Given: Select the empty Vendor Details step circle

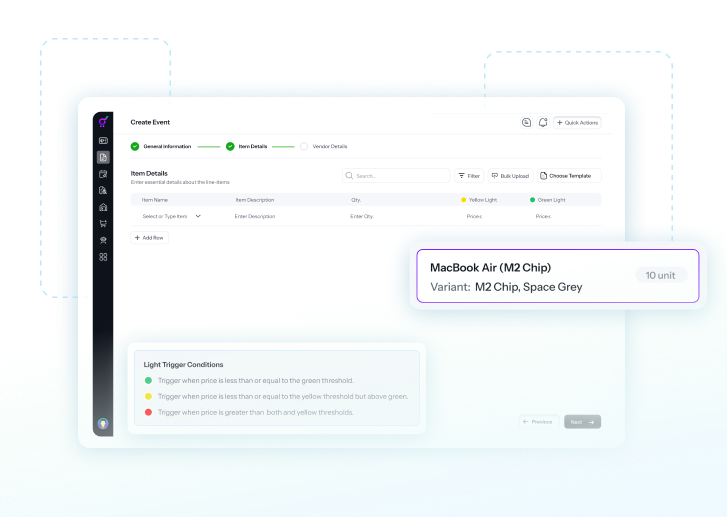Looking at the screenshot, I should 304,146.
